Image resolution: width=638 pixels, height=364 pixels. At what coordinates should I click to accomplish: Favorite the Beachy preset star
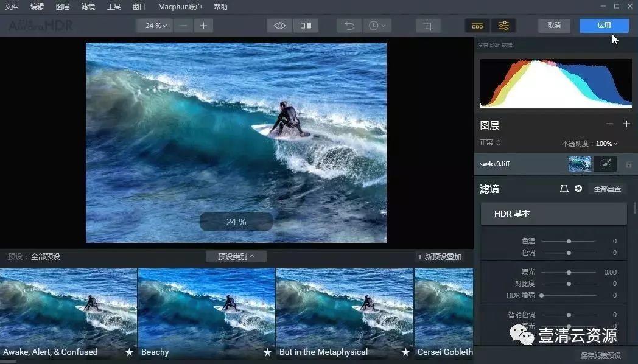tap(267, 352)
